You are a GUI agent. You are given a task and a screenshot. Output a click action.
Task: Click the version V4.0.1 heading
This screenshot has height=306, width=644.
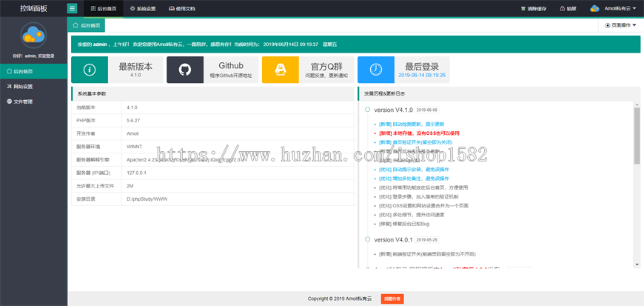[x=394, y=239]
